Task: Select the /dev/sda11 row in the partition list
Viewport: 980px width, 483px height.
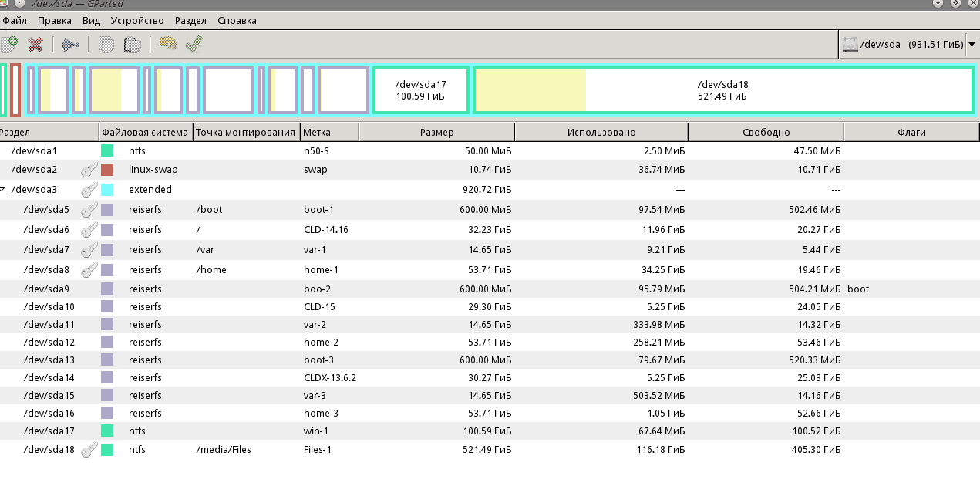Action: [490, 325]
